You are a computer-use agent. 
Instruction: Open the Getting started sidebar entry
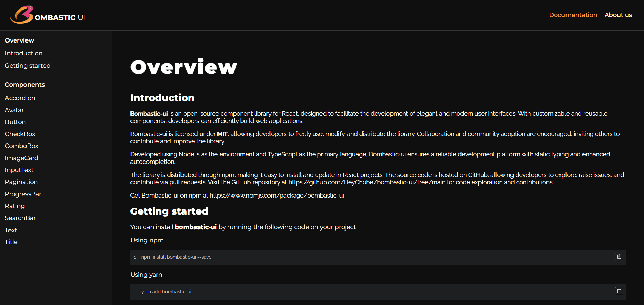click(28, 65)
